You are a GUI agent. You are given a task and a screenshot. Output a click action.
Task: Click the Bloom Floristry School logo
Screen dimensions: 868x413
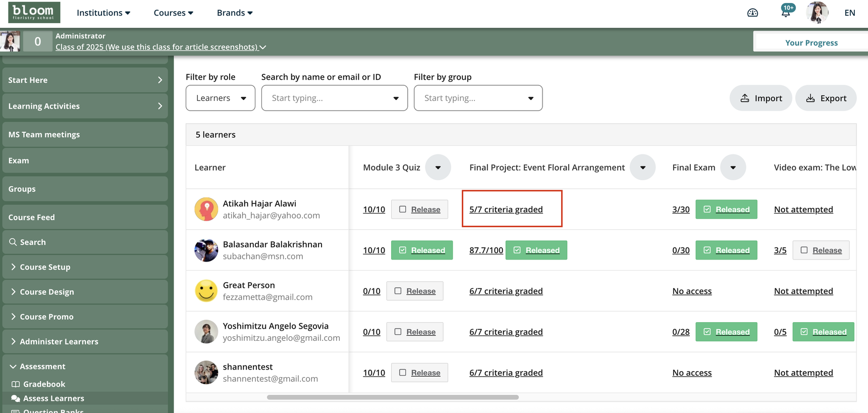pos(34,12)
